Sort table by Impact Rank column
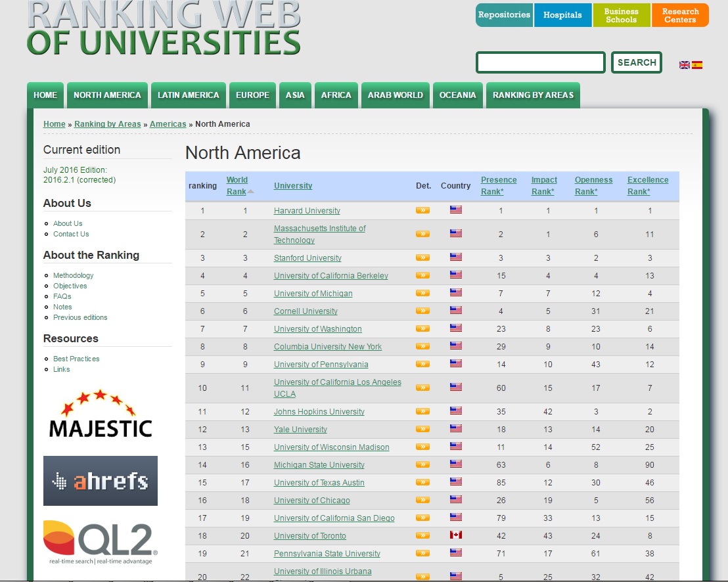 coord(544,186)
